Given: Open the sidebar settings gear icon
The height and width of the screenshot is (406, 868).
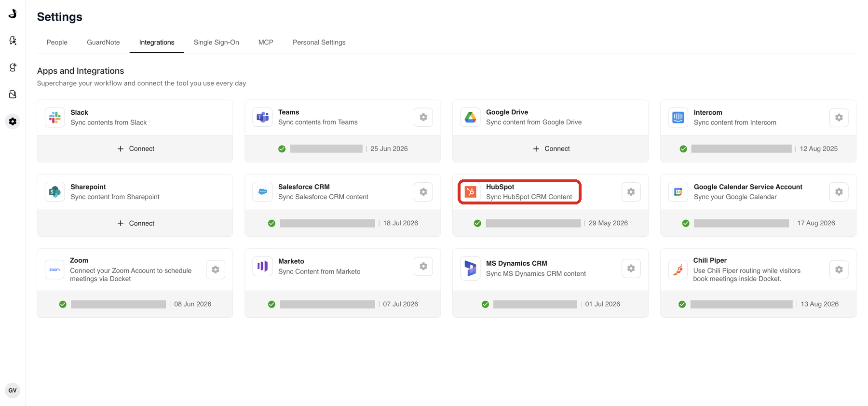Looking at the screenshot, I should pos(13,122).
